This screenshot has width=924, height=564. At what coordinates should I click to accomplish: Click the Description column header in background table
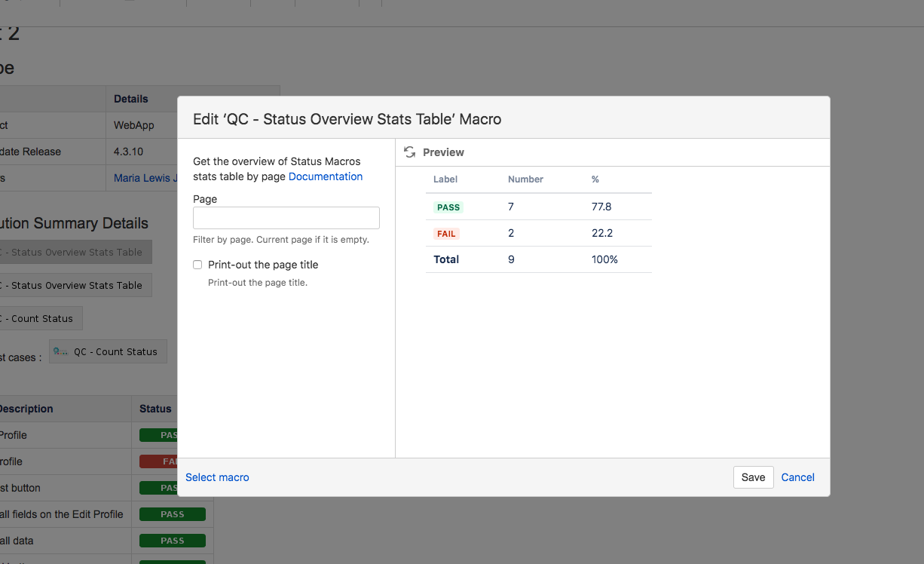pyautogui.click(x=26, y=409)
